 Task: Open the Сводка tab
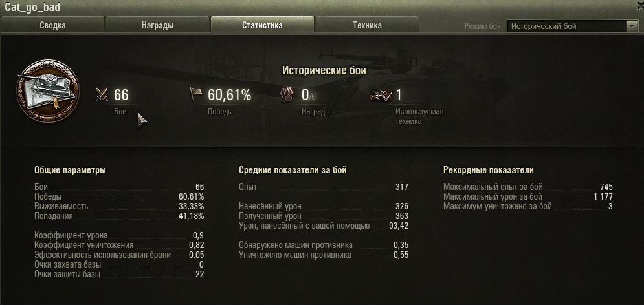[x=52, y=25]
